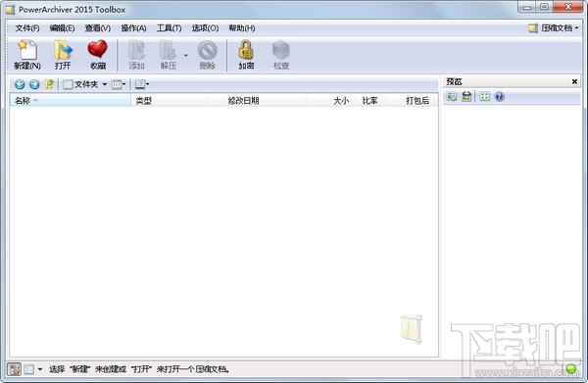Open the 选项(O) menu
Screen dimensions: 588x383
point(205,28)
